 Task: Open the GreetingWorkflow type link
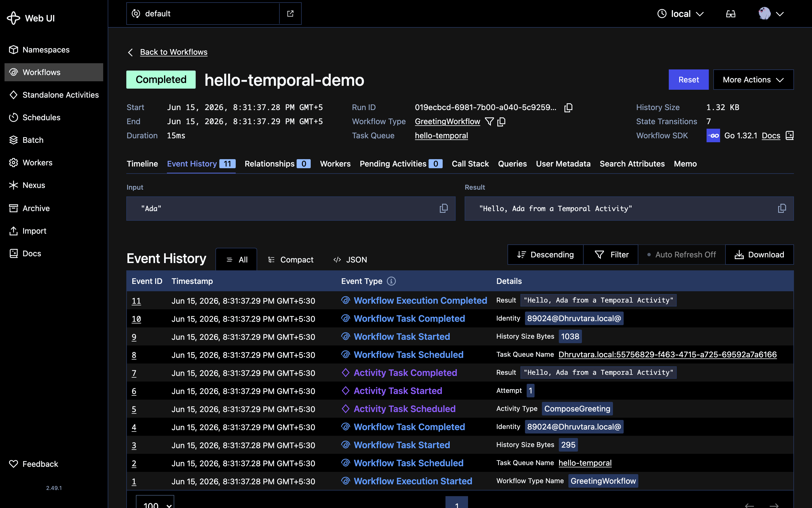447,122
